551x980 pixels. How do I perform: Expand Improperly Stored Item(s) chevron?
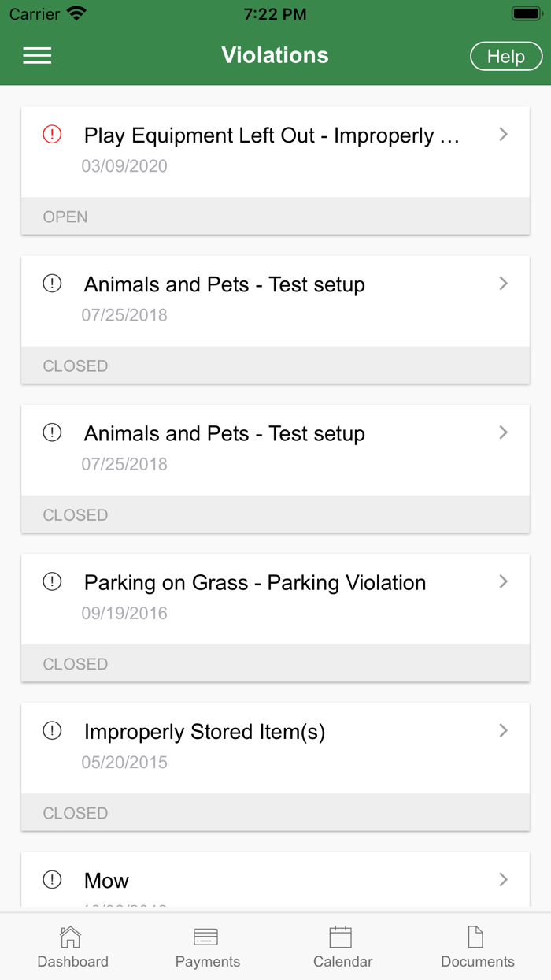504,731
